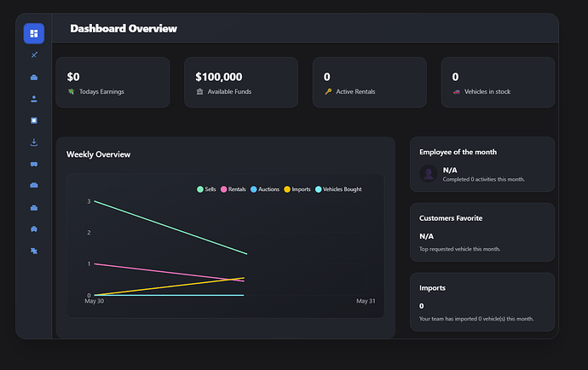Click the Weekly Overview chart title

coord(98,154)
